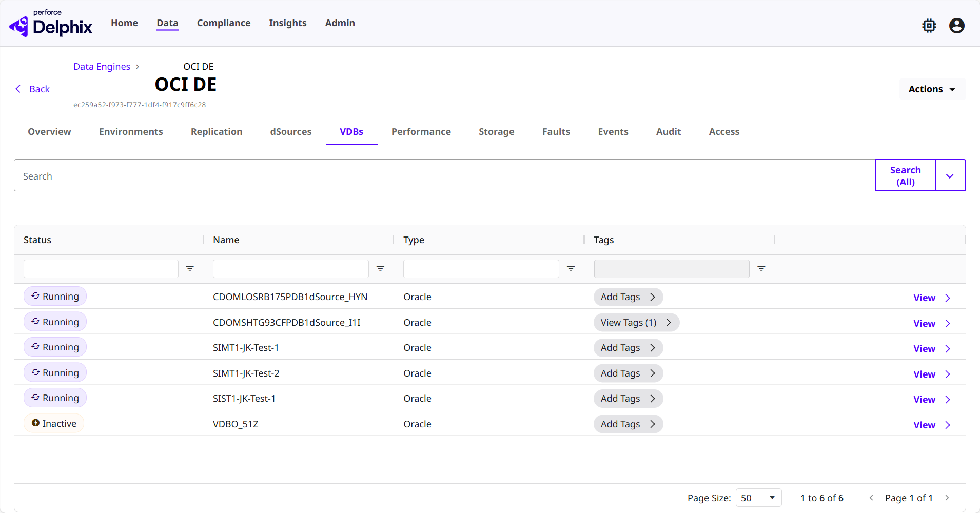This screenshot has height=513, width=980.
Task: Switch to the Performance tab
Action: pos(421,132)
